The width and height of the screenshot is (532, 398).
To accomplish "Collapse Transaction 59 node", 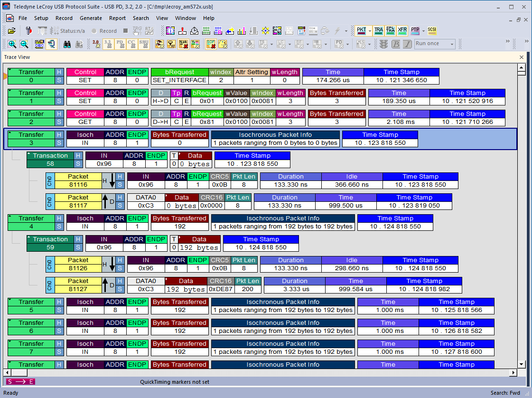I will click(x=29, y=237).
